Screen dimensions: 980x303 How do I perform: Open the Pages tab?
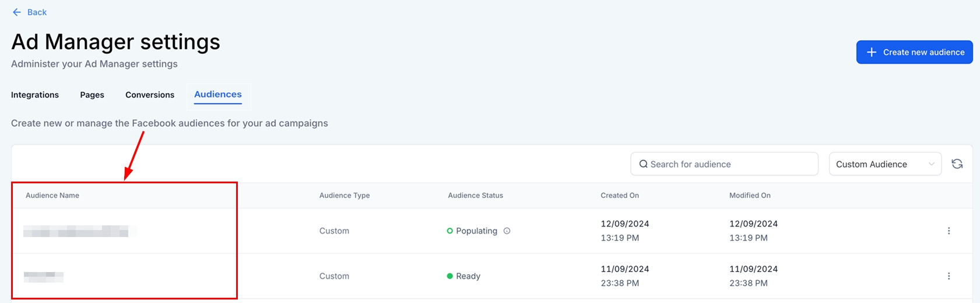tap(92, 95)
